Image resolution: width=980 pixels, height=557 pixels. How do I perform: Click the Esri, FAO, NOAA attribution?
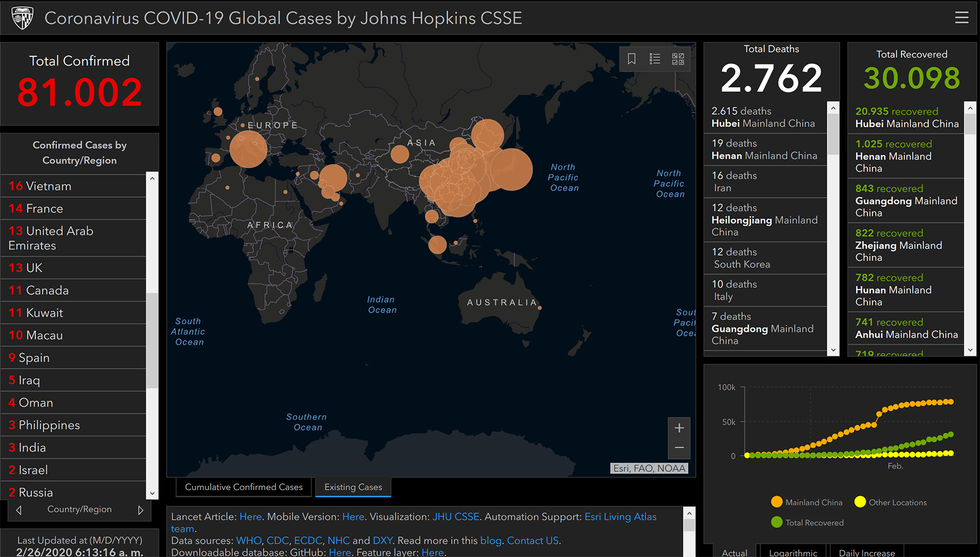click(x=649, y=468)
